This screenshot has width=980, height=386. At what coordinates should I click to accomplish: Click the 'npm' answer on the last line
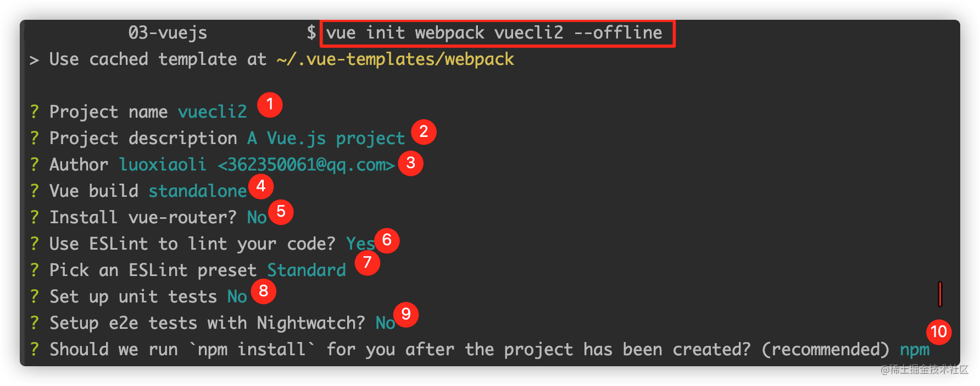pyautogui.click(x=915, y=350)
